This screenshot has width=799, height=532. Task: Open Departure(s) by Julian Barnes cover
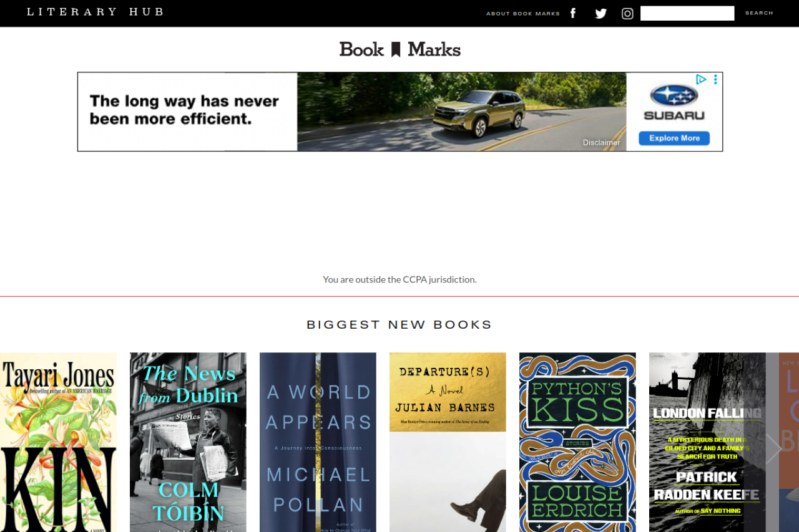pos(448,442)
